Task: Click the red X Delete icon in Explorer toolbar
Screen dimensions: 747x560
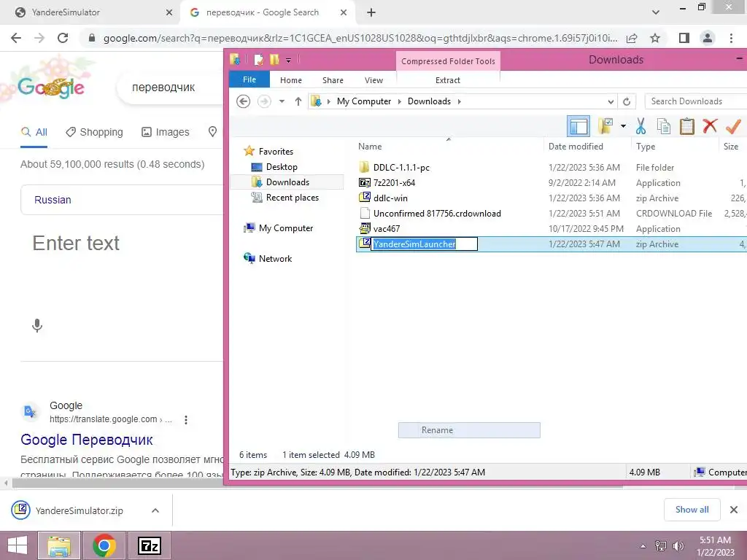Action: [x=710, y=125]
